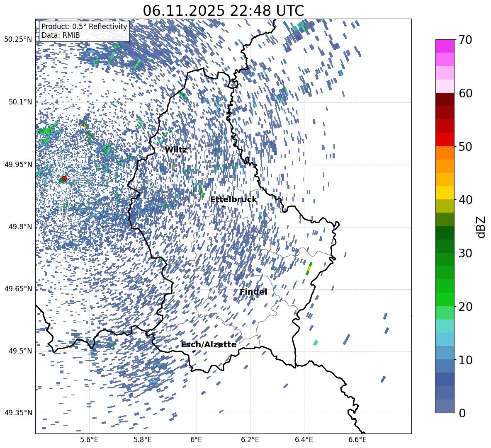Click the 5.8°E longitude label
491x448 pixels.
click(x=143, y=440)
